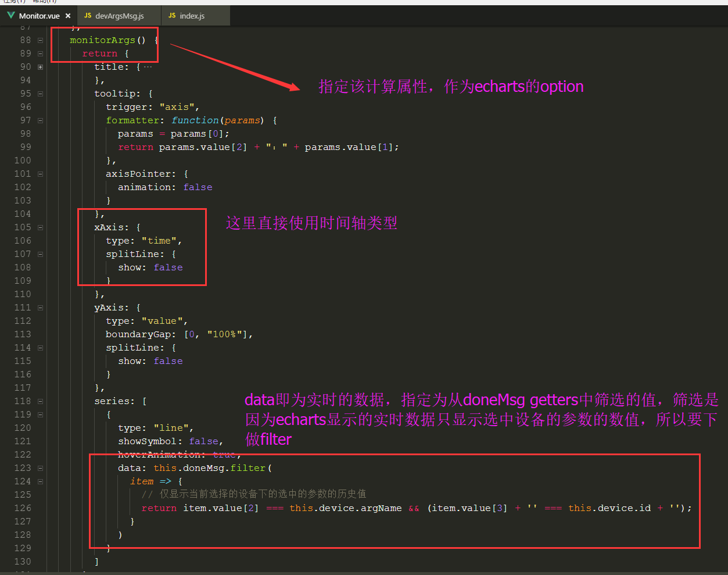
Task: Click the "value" string in yAxis type
Action: 162,321
